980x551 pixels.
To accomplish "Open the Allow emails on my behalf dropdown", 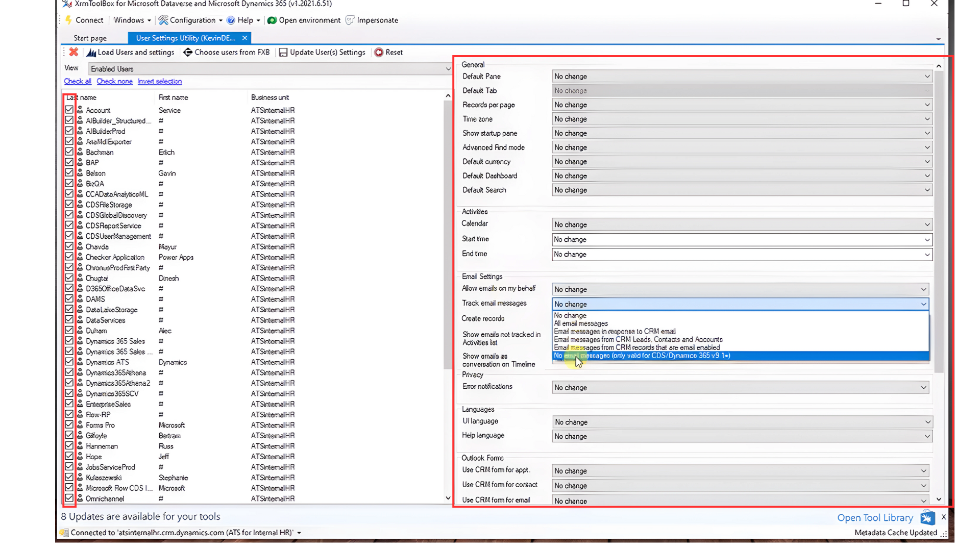I will (740, 289).
